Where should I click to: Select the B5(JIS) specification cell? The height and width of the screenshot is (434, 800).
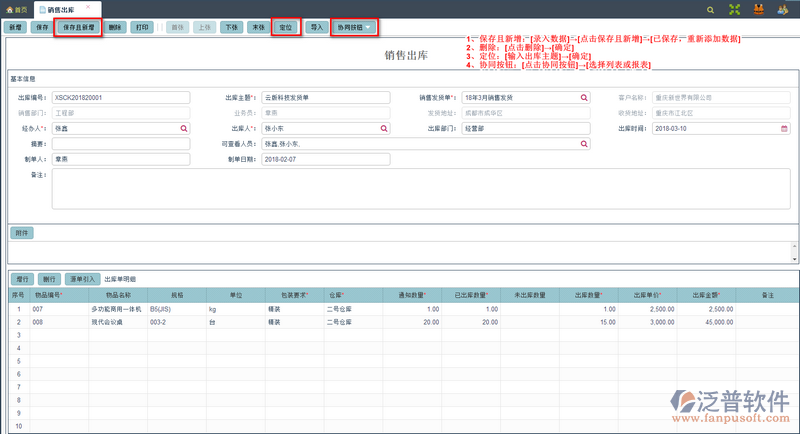point(177,309)
